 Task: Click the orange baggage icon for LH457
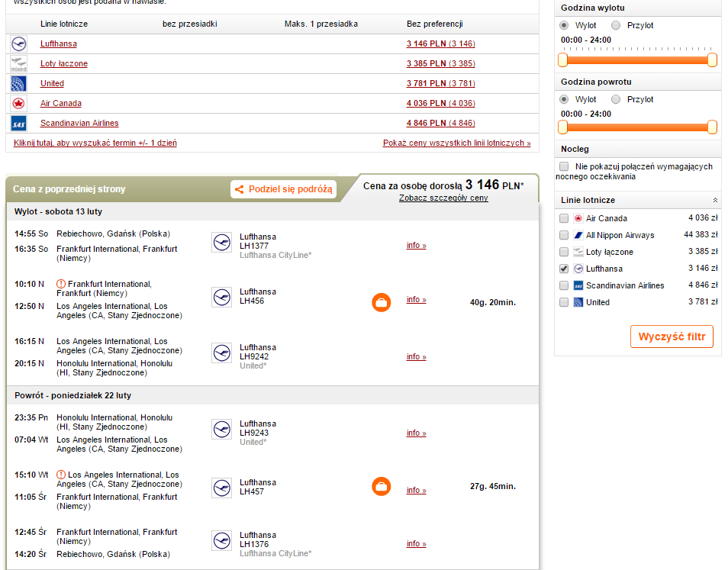pos(382,487)
